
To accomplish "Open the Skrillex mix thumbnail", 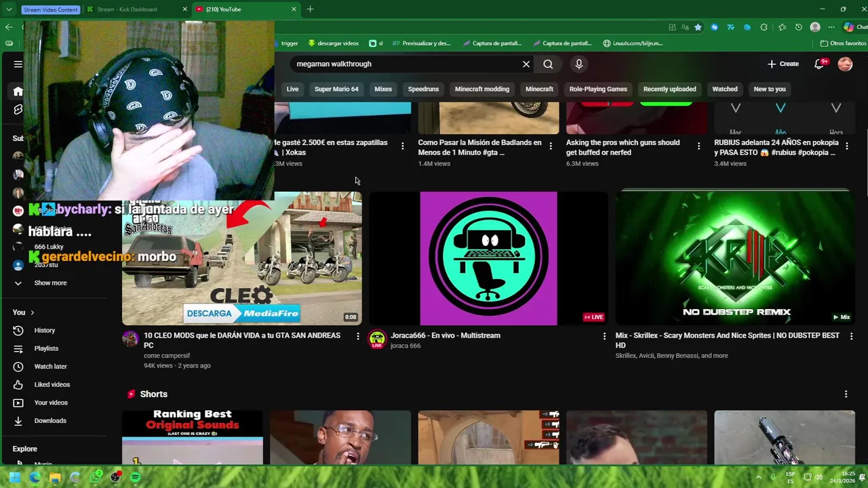I will [734, 258].
